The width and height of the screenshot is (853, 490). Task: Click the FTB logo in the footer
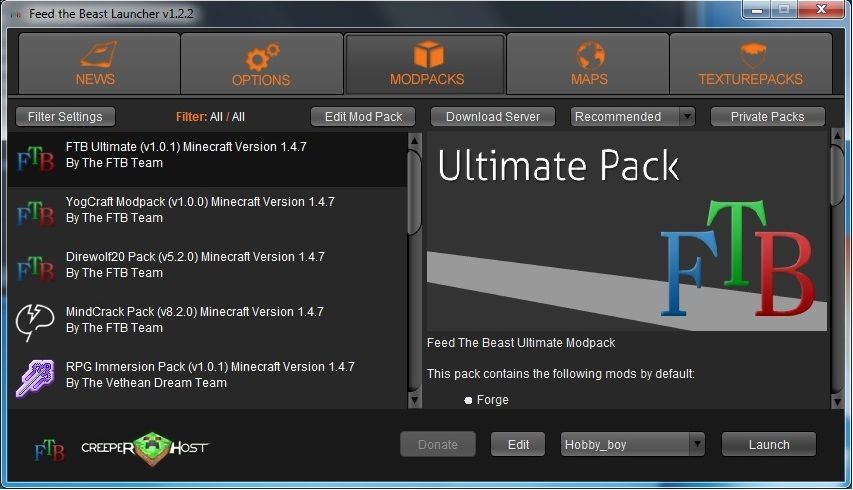[x=49, y=450]
